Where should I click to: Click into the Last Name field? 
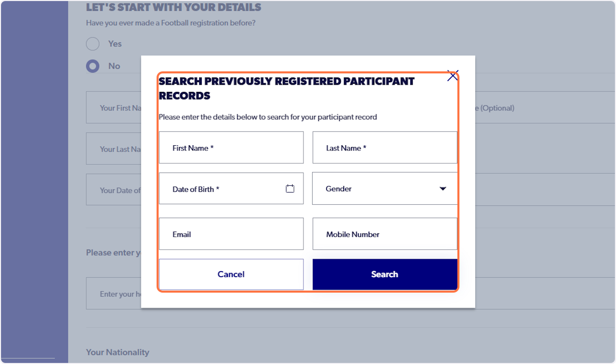pyautogui.click(x=385, y=147)
